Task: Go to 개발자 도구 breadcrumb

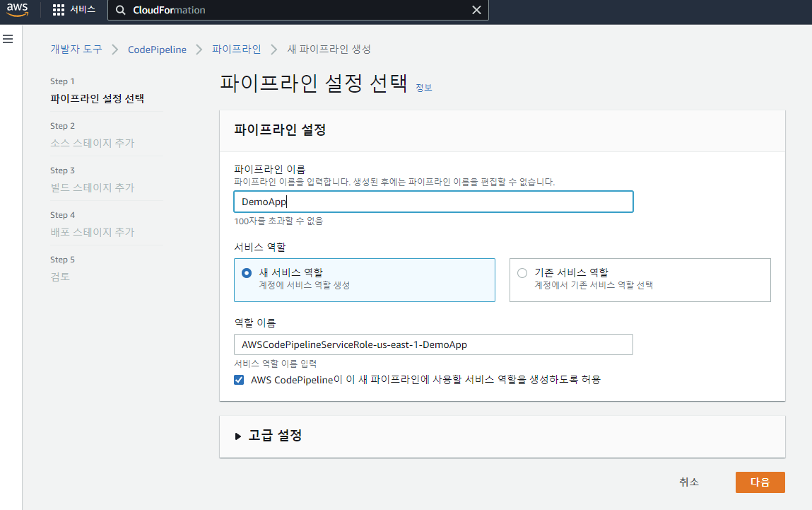Action: pos(76,50)
